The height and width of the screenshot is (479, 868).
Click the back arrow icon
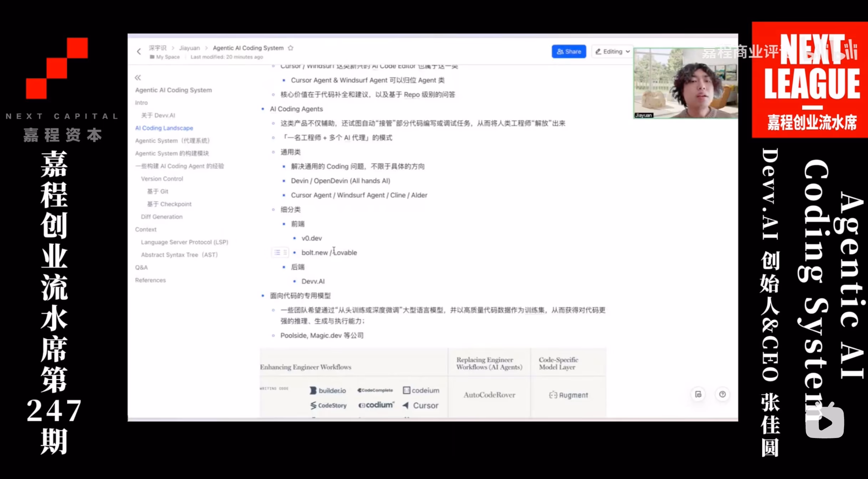point(139,52)
